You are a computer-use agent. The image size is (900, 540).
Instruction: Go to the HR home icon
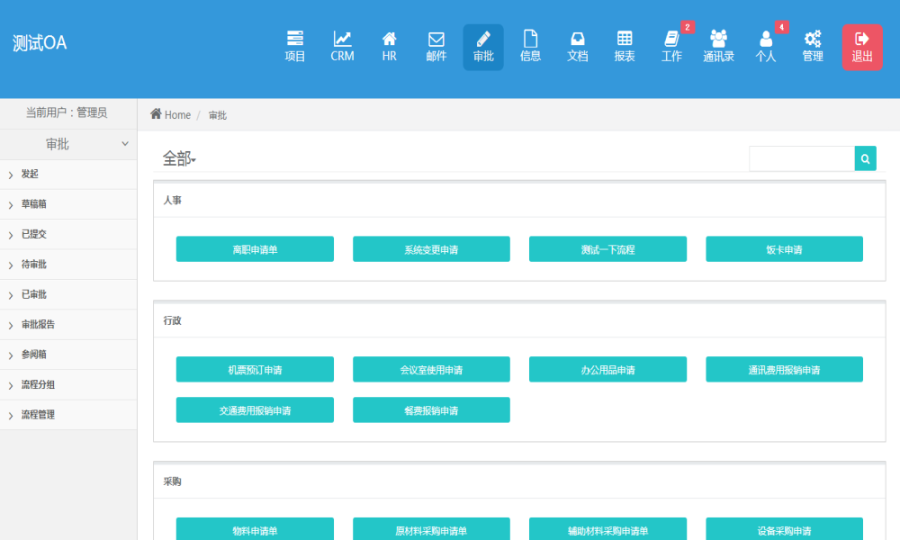click(389, 46)
